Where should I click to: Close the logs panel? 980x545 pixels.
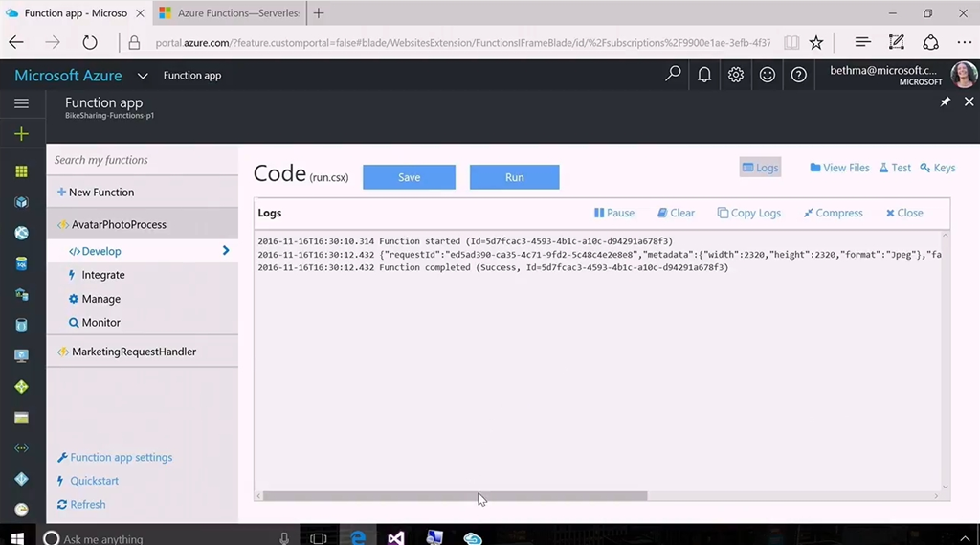click(904, 213)
